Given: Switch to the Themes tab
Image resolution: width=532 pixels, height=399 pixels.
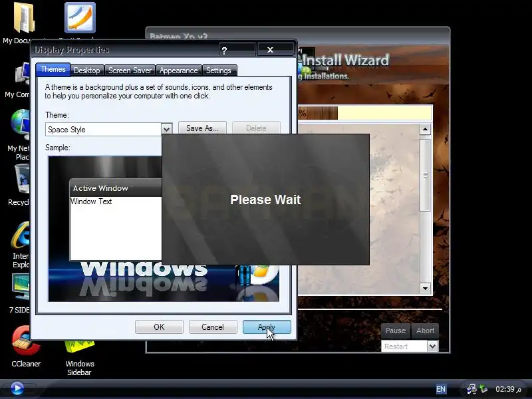Looking at the screenshot, I should point(53,69).
